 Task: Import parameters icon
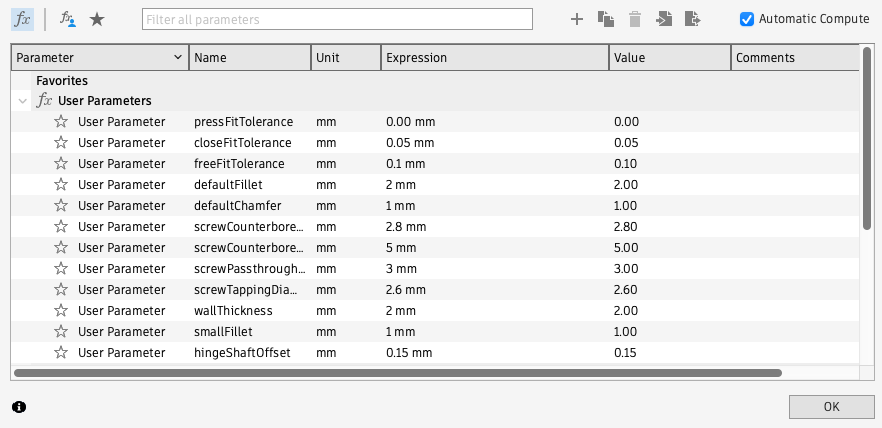pyautogui.click(x=664, y=19)
